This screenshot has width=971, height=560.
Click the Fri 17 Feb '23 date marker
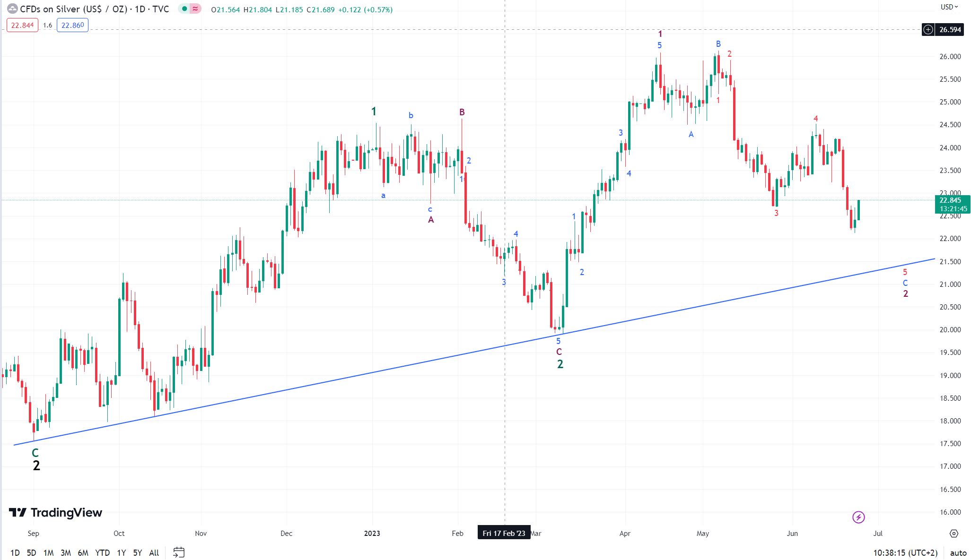point(504,533)
